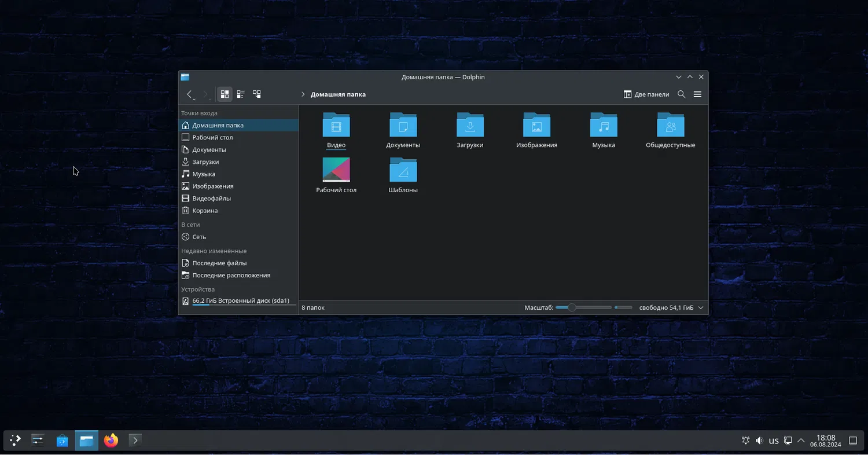This screenshot has width=868, height=455.
Task: Open the Рабочий стол folder thumbnail
Action: 336,170
